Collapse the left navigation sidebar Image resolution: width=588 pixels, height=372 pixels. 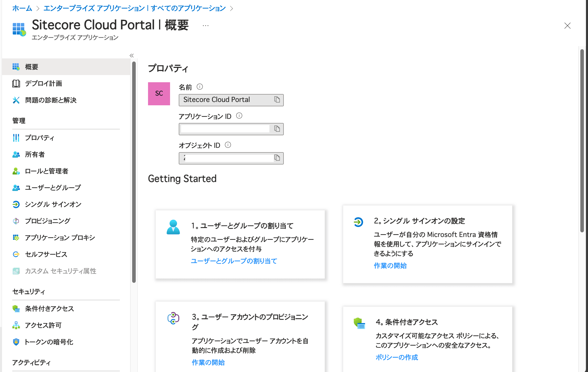[132, 55]
